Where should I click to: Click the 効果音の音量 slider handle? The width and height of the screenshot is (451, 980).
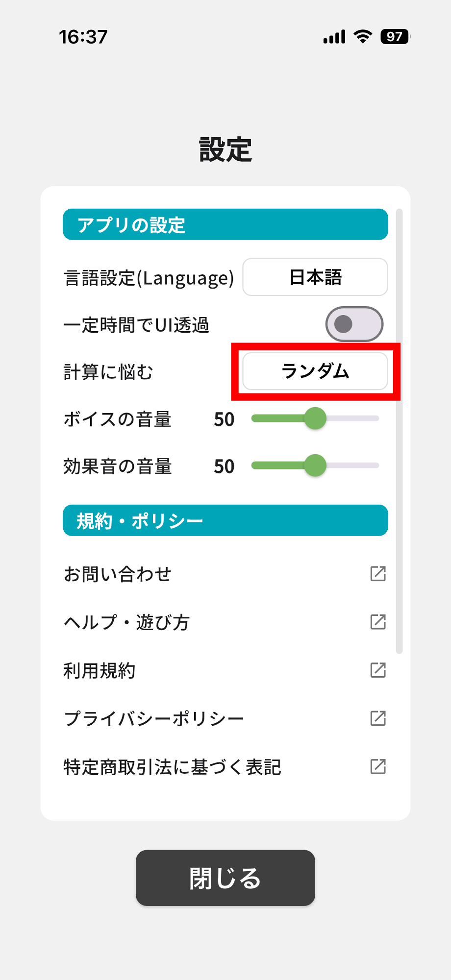click(x=315, y=465)
